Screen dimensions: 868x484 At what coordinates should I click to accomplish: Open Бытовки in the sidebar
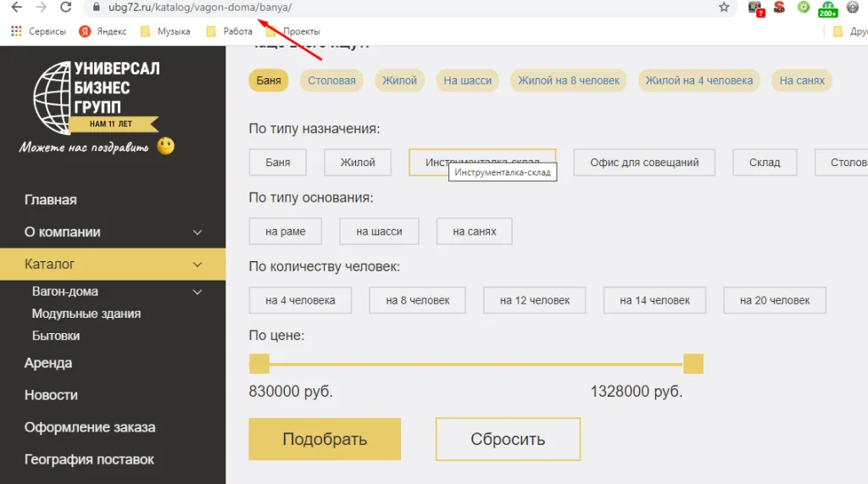[x=56, y=336]
